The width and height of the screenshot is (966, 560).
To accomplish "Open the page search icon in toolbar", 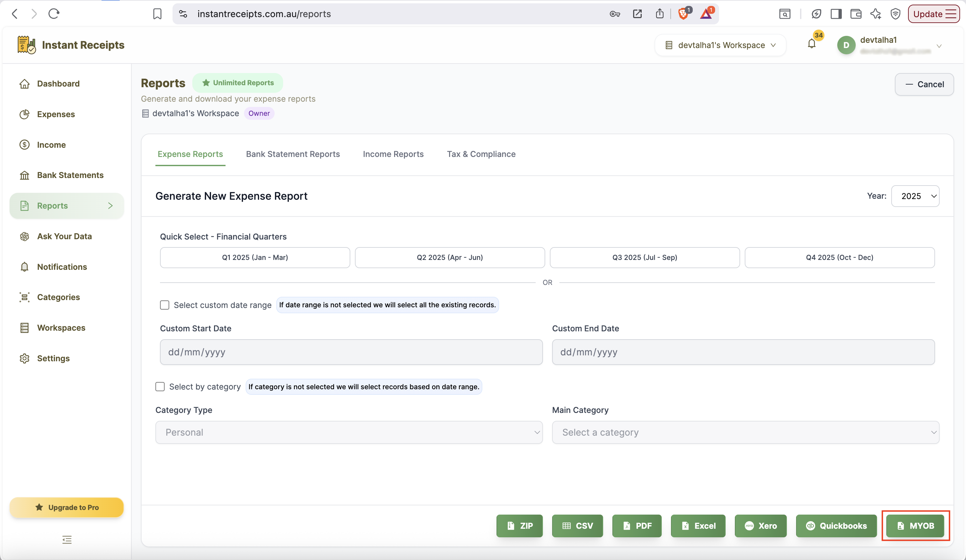I will pos(785,14).
